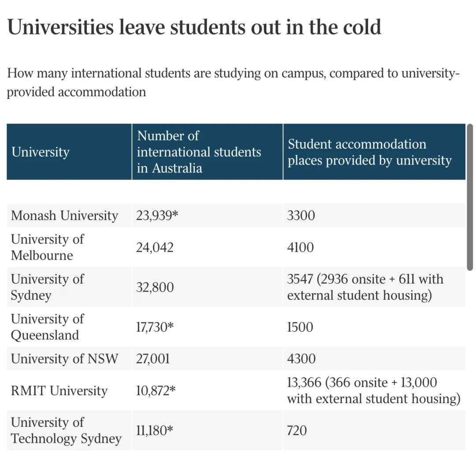Click the 720 accommodation places value
The image size is (476, 452).
pyautogui.click(x=297, y=430)
